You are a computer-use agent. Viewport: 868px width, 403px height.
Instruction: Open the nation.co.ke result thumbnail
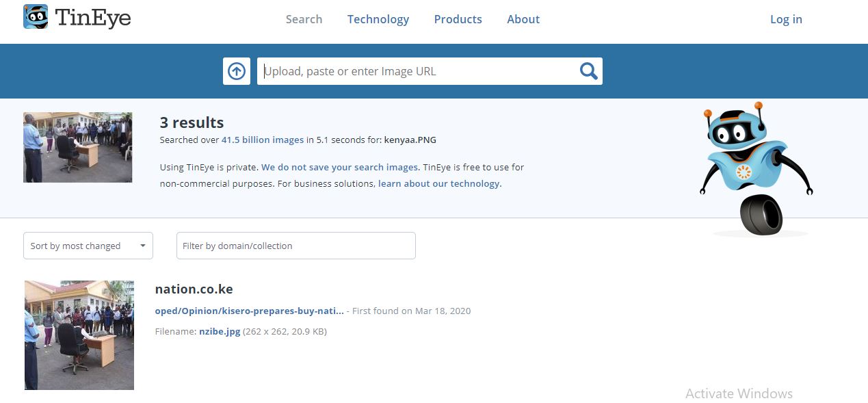click(x=79, y=335)
